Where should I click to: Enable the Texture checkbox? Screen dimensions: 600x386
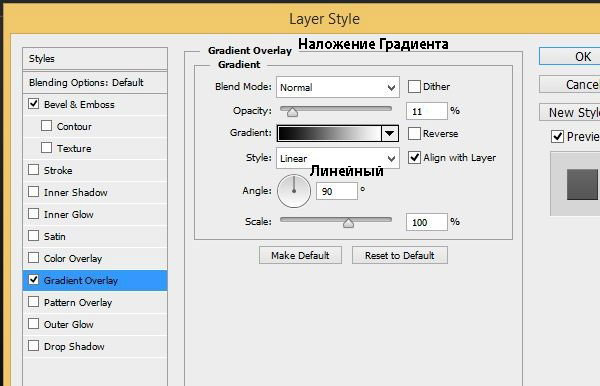pos(46,148)
